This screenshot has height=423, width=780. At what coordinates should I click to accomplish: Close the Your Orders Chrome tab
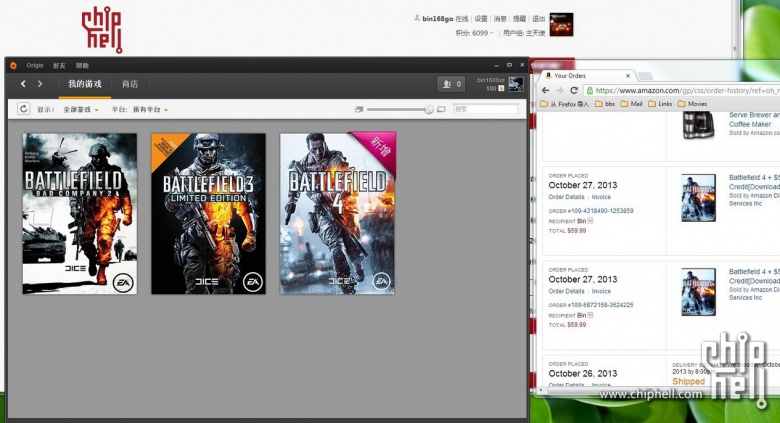pos(628,76)
